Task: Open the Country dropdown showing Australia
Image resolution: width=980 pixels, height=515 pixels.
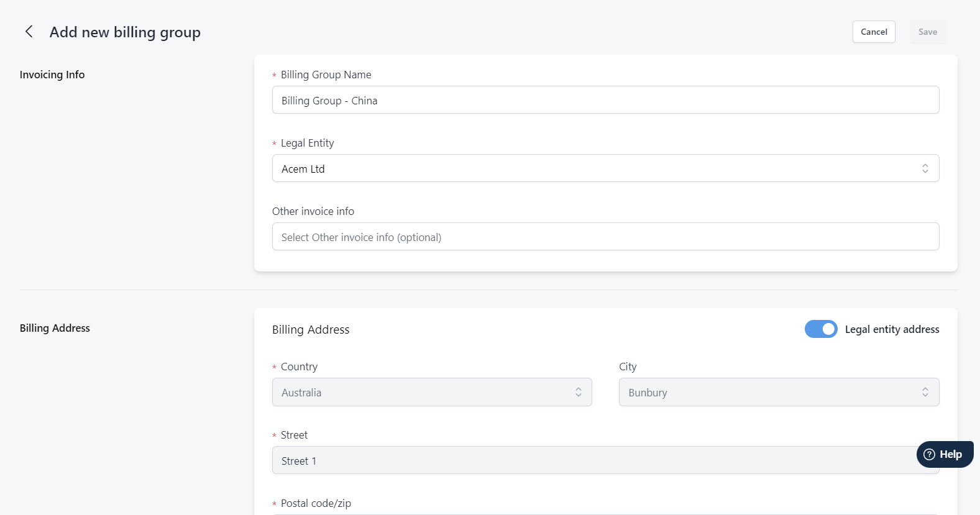Action: tap(432, 392)
